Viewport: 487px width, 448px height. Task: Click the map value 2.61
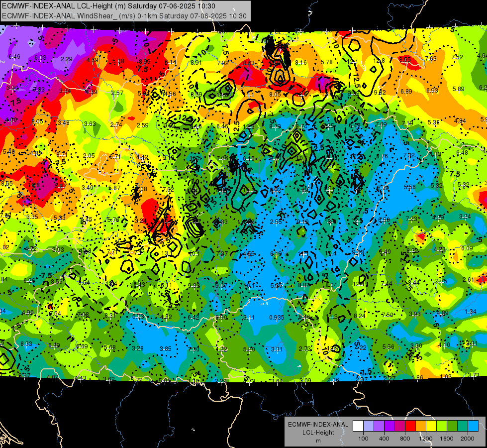point(469,280)
